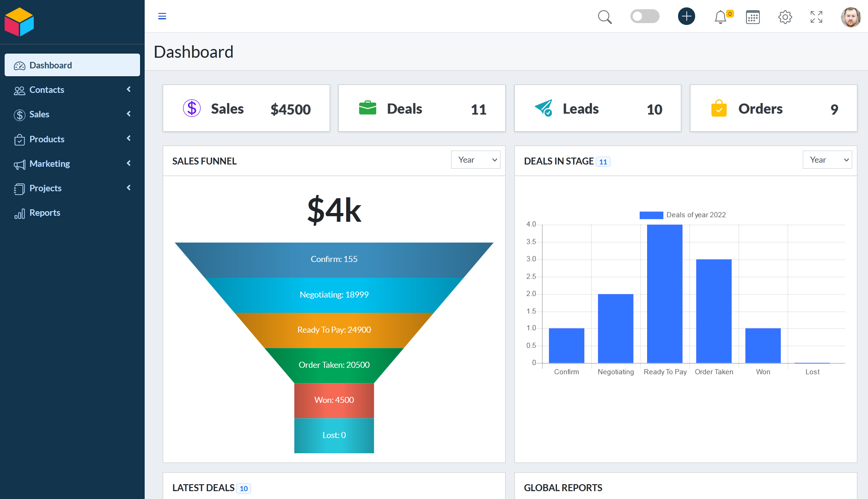
Task: Click the Won bar in chart
Action: tap(763, 346)
